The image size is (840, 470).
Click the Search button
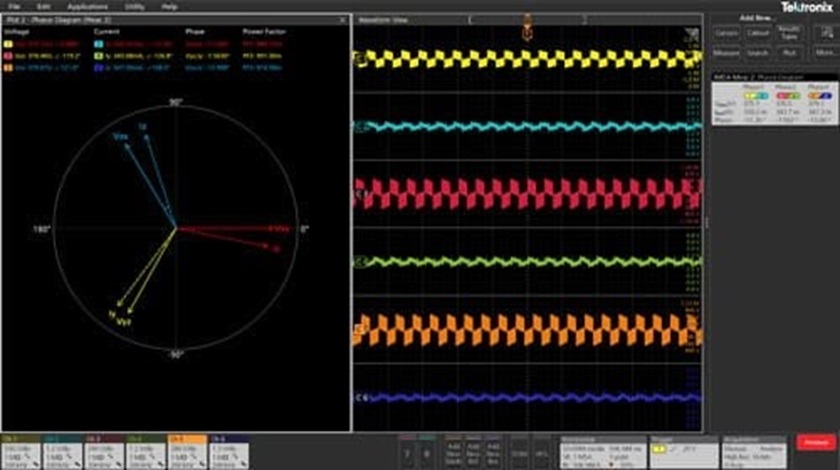tap(758, 53)
